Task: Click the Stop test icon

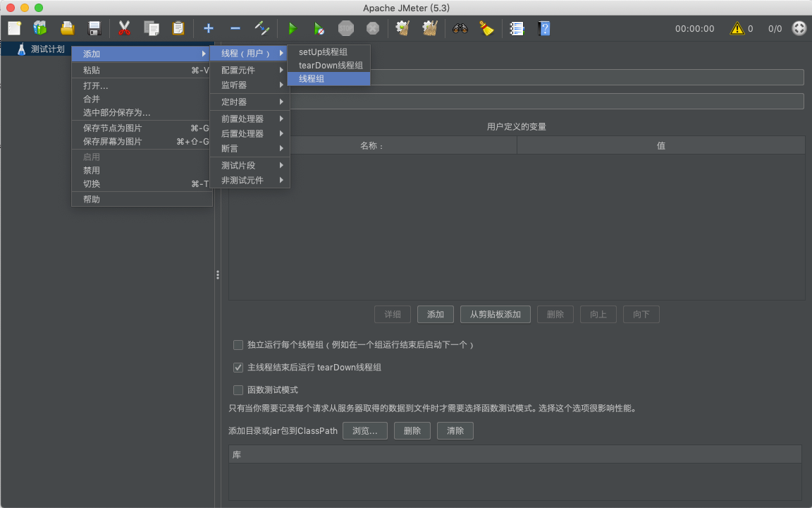Action: coord(346,28)
